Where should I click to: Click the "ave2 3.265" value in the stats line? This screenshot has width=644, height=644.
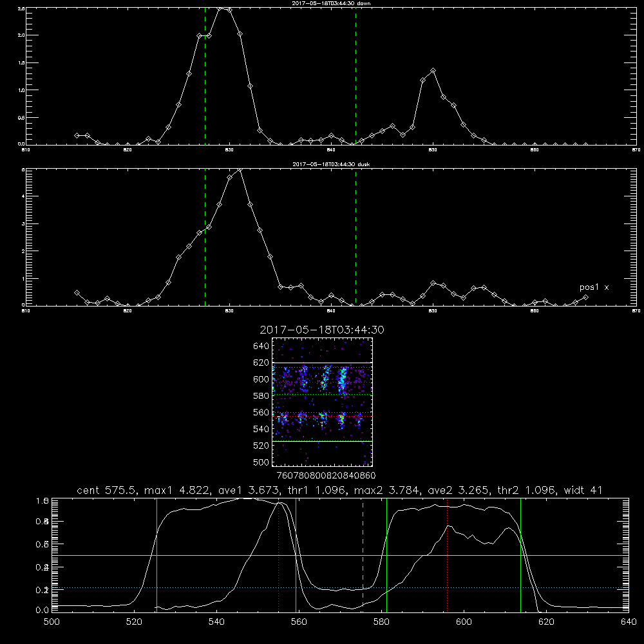pos(457,490)
